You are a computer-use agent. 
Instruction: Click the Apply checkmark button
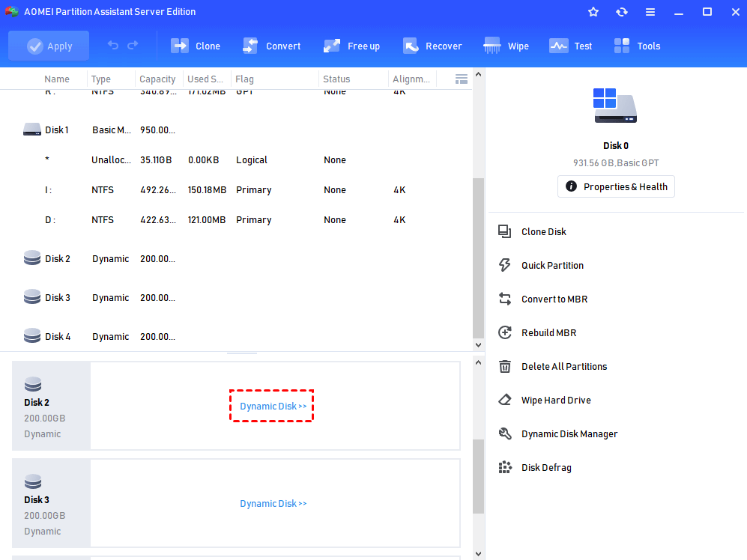click(49, 46)
